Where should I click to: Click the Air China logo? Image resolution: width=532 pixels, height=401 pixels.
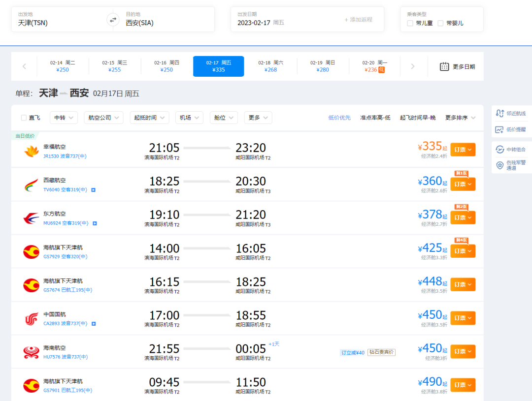coord(31,319)
